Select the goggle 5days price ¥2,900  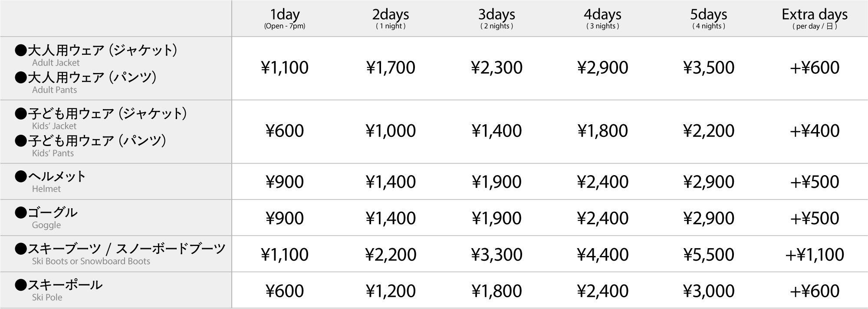709,218
